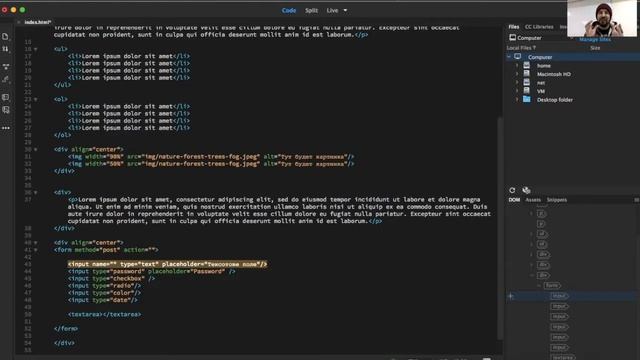
Task: Click the File Management arrows icon in left toolbar
Action: coord(5,49)
